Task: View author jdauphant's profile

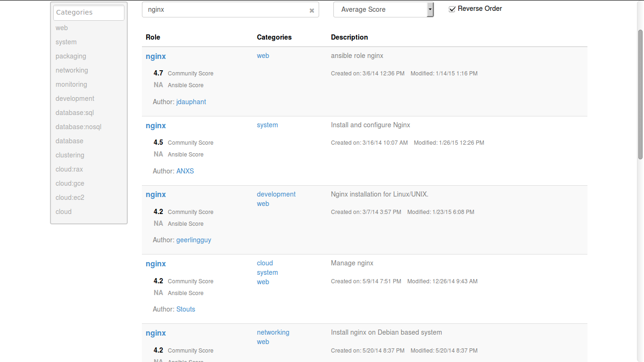Action: coord(191,102)
